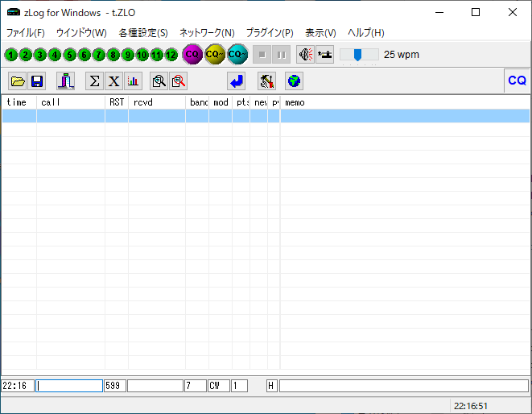Click the blue return arrow icon
Screen dimensions: 532x414
[x=236, y=81]
